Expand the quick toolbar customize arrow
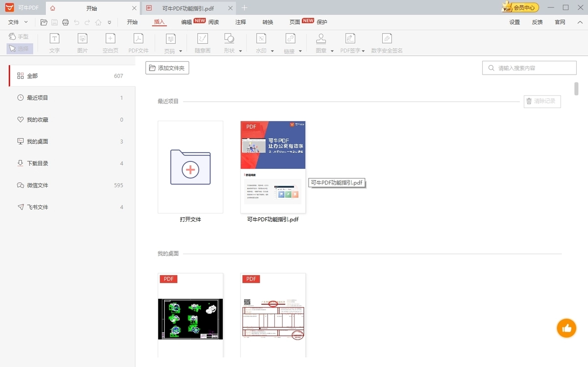Viewport: 588px width, 367px height. click(109, 22)
